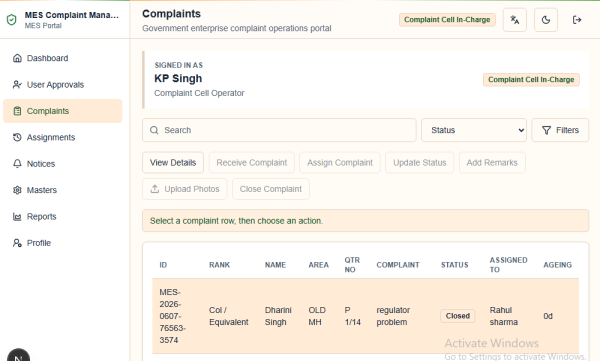Click the logout icon button

tap(577, 20)
